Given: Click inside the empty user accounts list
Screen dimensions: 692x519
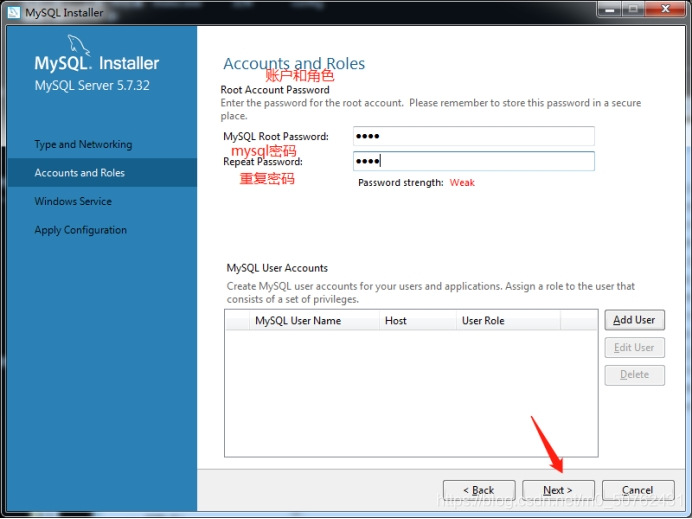Looking at the screenshot, I should pyautogui.click(x=411, y=393).
